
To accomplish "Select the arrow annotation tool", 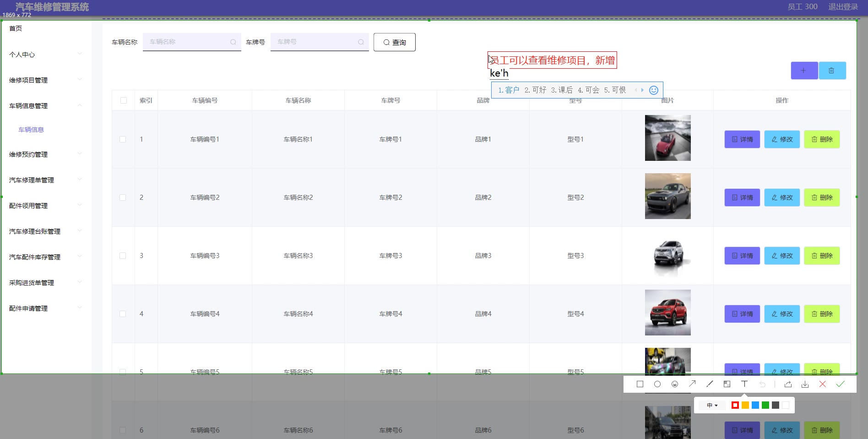I will (x=692, y=384).
